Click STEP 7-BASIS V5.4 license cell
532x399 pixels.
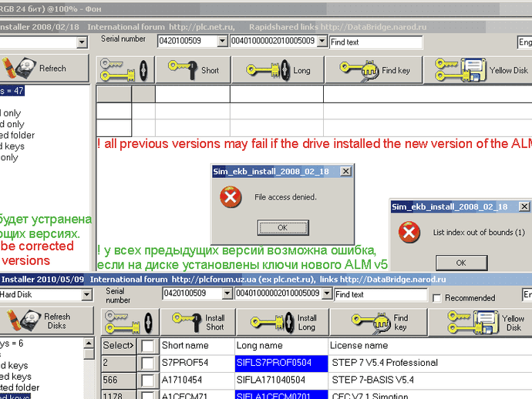pos(430,381)
